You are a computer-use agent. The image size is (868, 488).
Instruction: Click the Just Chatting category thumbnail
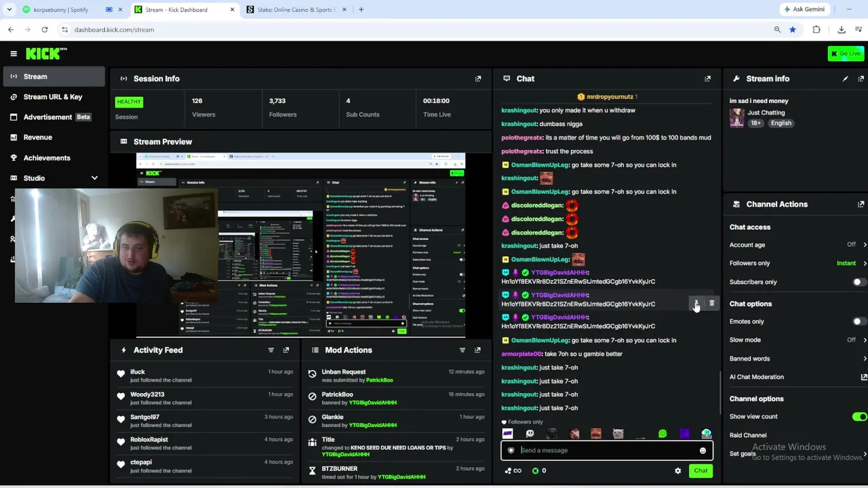tap(736, 118)
